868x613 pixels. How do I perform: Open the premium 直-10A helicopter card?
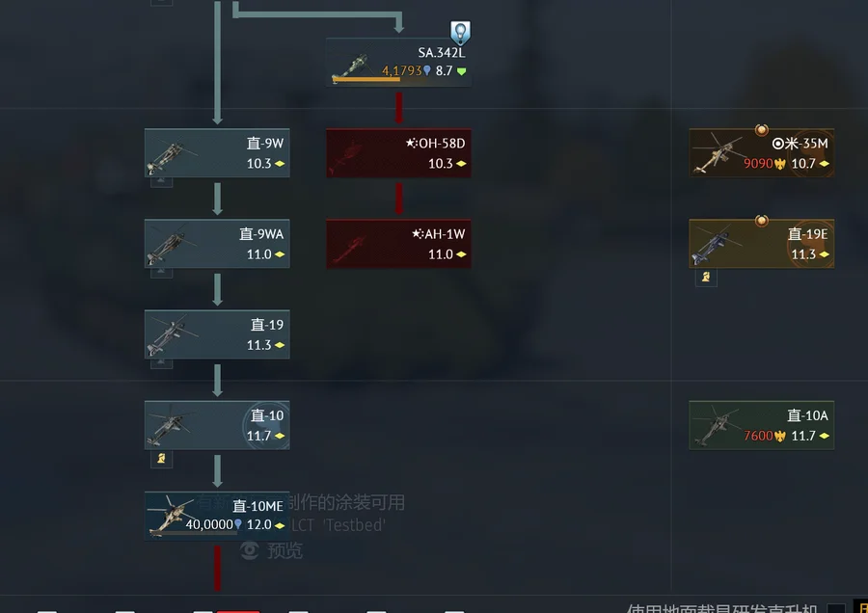(761, 425)
